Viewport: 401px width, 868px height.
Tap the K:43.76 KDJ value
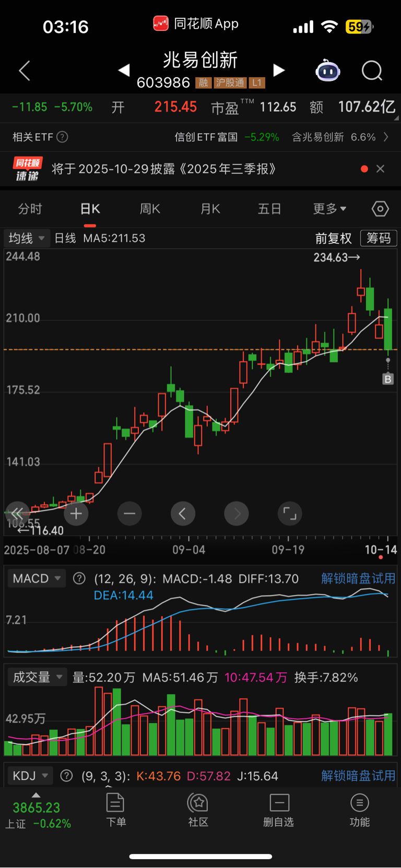pos(158,776)
